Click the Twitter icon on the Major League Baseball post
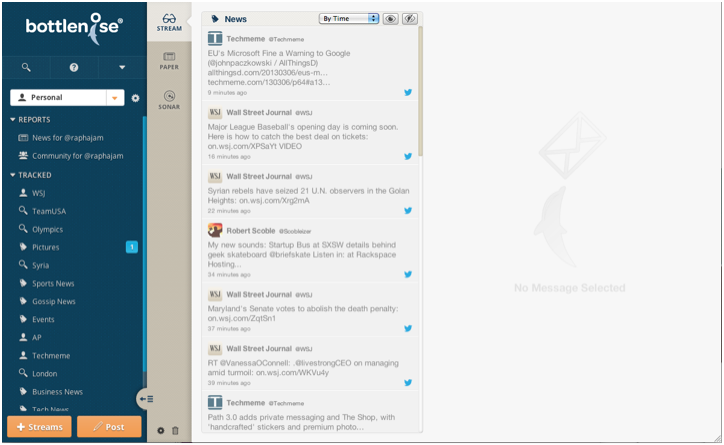Image resolution: width=724 pixels, height=445 pixels. pyautogui.click(x=408, y=156)
